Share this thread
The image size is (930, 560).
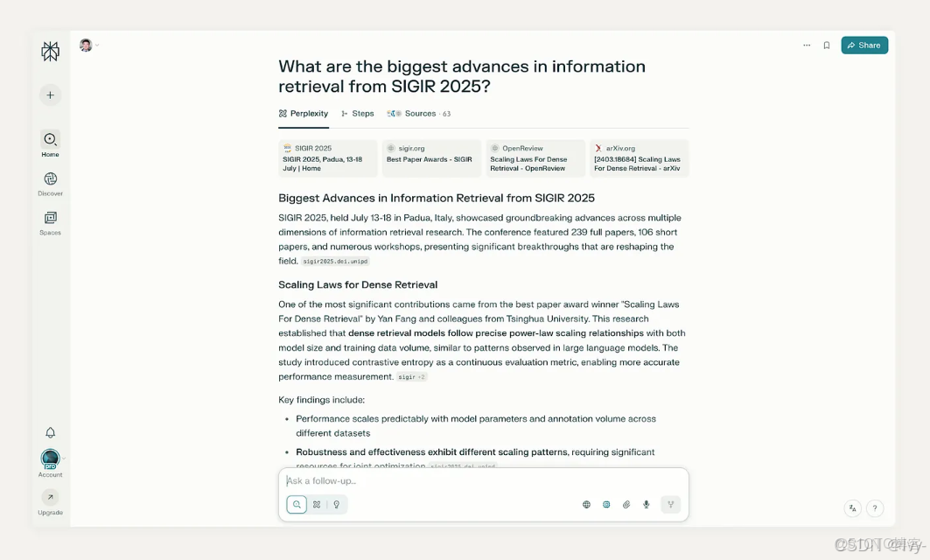864,45
